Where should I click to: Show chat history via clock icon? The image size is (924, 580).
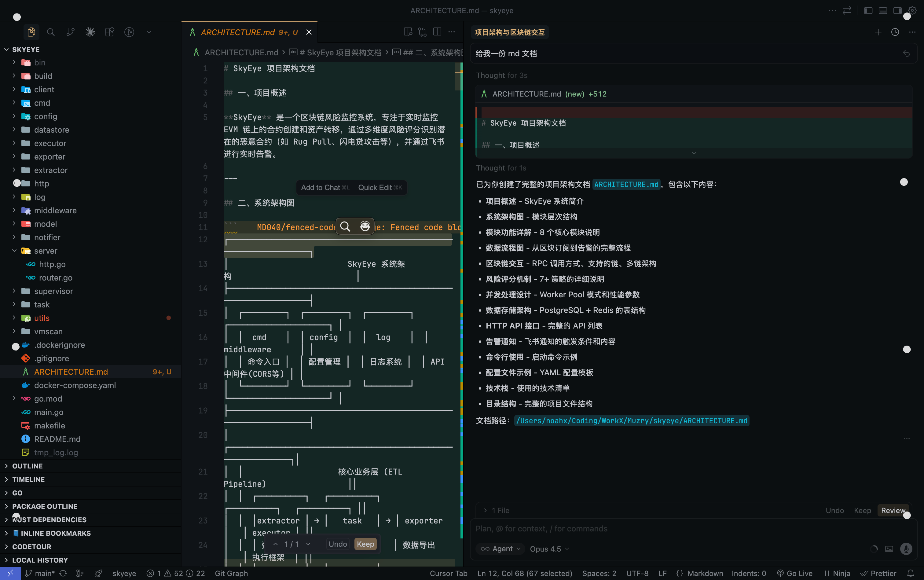coord(895,32)
